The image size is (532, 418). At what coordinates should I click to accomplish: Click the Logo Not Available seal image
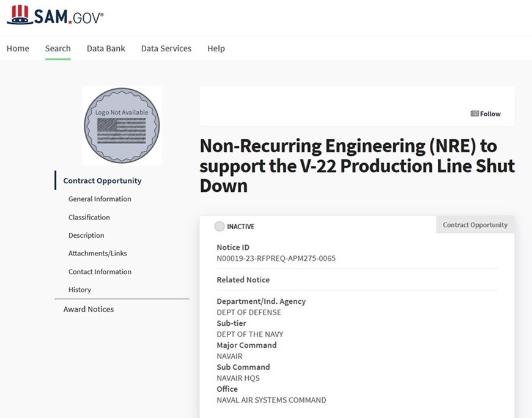(122, 125)
